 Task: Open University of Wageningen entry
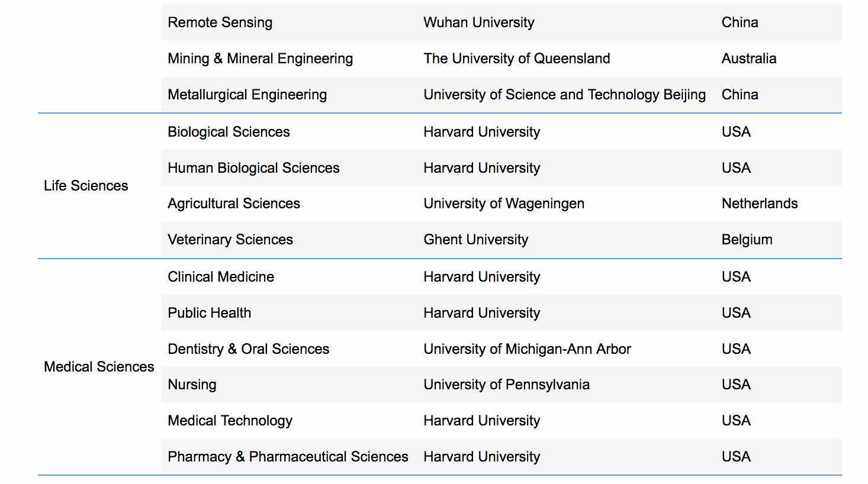(x=504, y=204)
